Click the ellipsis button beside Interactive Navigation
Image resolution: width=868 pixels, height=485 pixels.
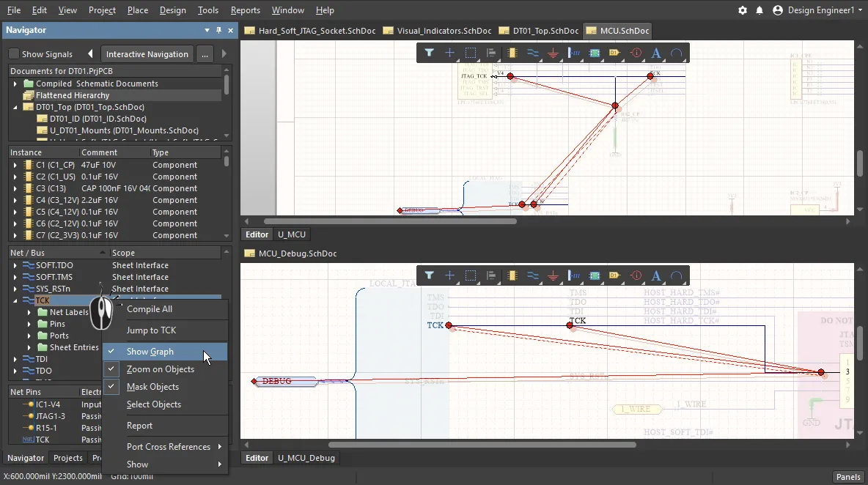pyautogui.click(x=205, y=54)
